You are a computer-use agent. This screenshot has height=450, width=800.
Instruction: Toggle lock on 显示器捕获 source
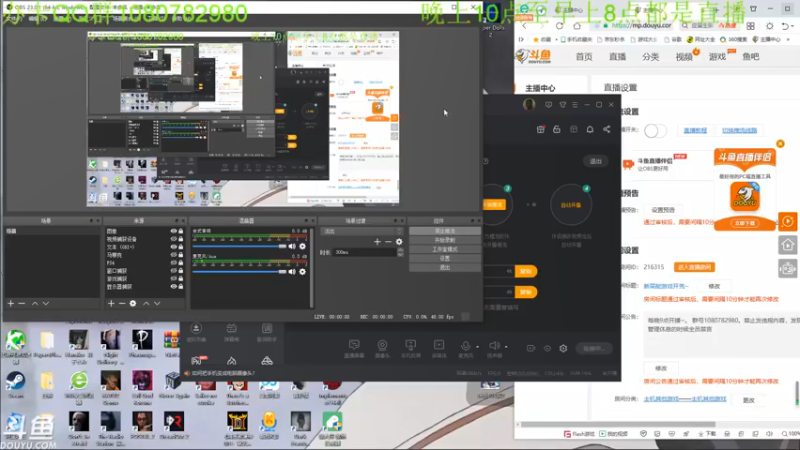click(x=181, y=286)
